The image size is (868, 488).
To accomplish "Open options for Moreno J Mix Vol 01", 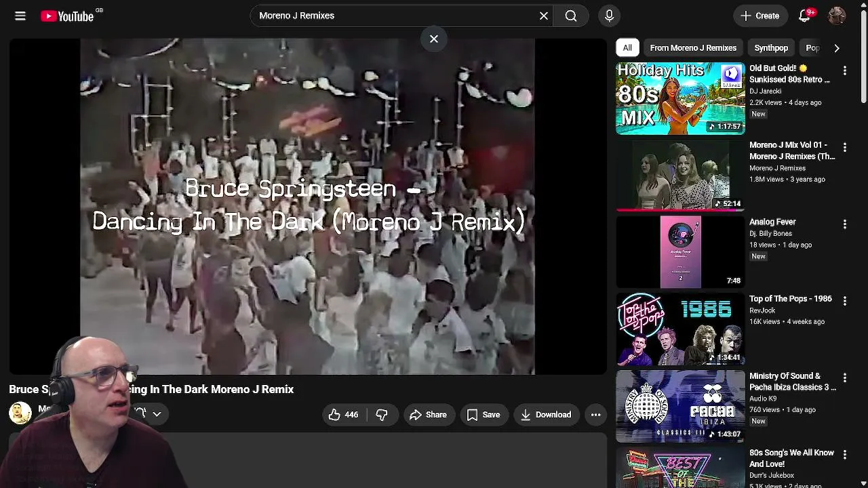I will [x=844, y=147].
